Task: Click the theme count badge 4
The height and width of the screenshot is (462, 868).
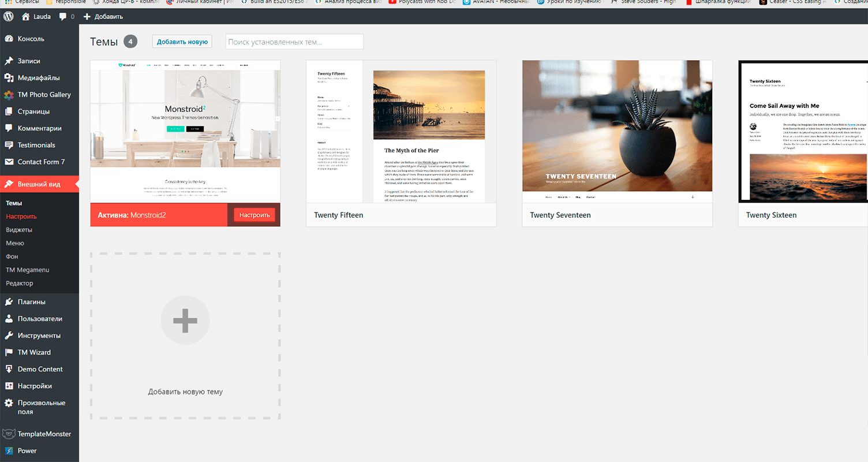Action: coord(130,42)
